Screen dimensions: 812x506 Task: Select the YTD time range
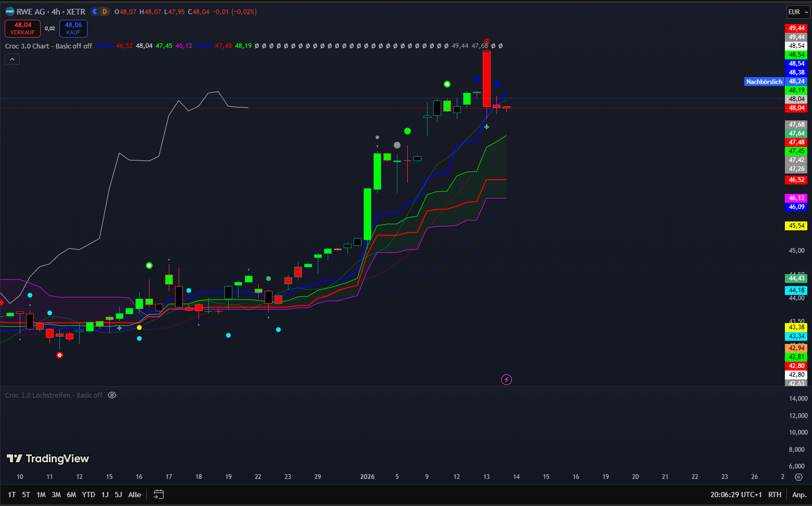click(89, 495)
